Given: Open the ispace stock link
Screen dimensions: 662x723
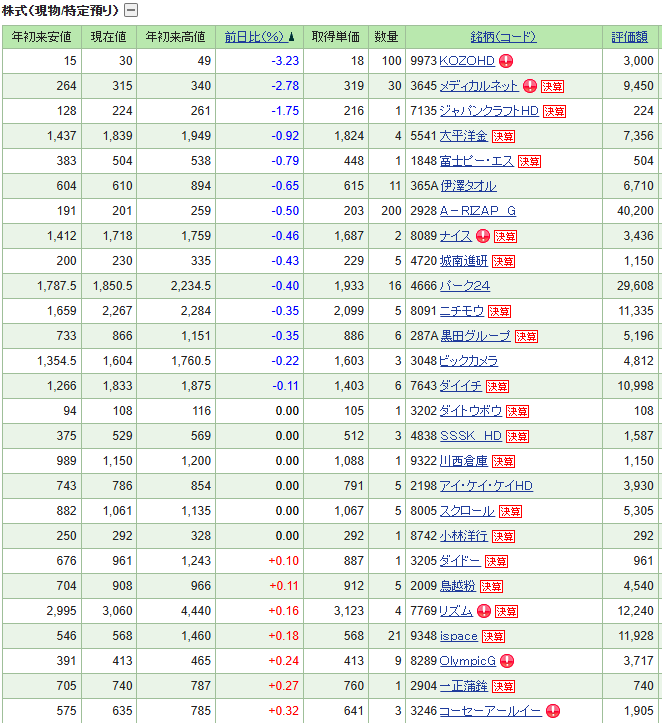Looking at the screenshot, I should pos(459,636).
